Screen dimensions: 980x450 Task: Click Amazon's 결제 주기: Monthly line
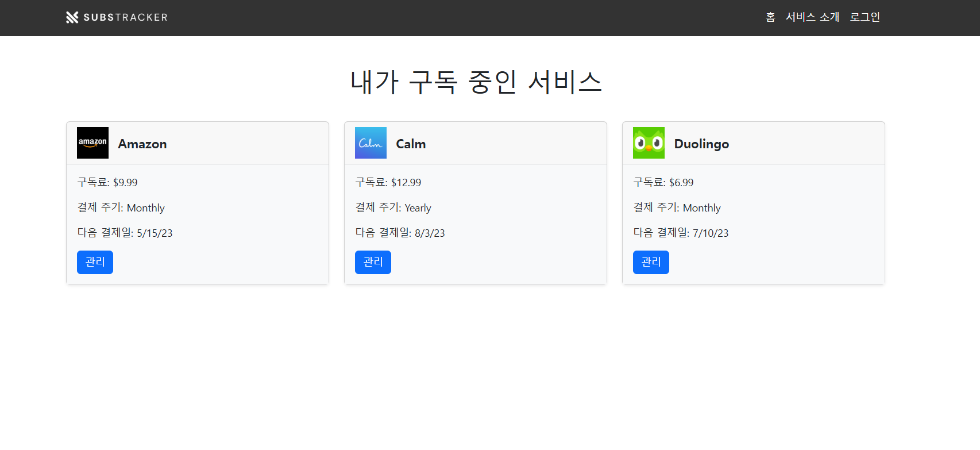click(121, 207)
